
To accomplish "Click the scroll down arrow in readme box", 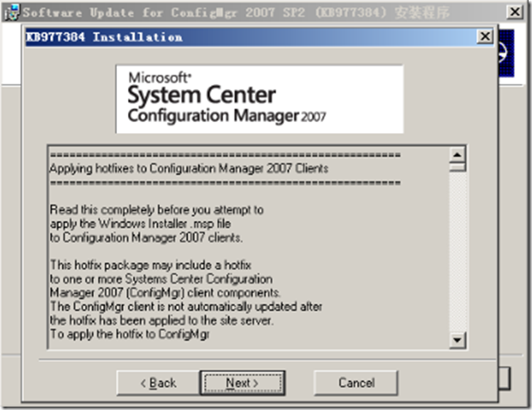I will point(457,340).
